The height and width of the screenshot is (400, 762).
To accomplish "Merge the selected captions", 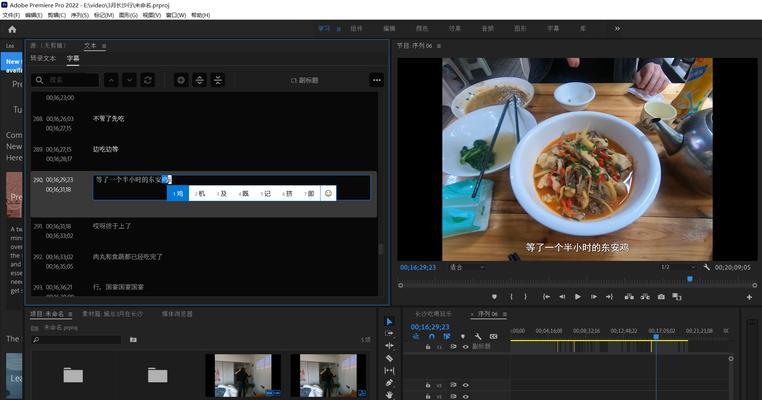I will 218,80.
